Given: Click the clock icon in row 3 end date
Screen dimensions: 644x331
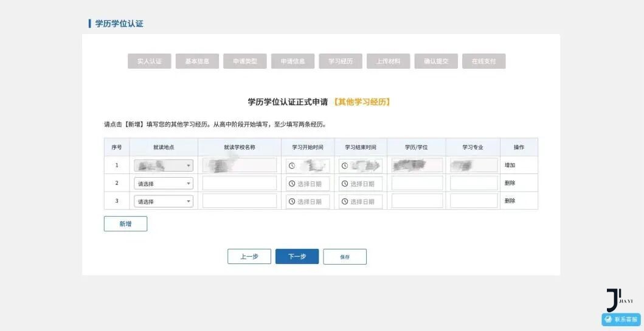Looking at the screenshot, I should (345, 201).
